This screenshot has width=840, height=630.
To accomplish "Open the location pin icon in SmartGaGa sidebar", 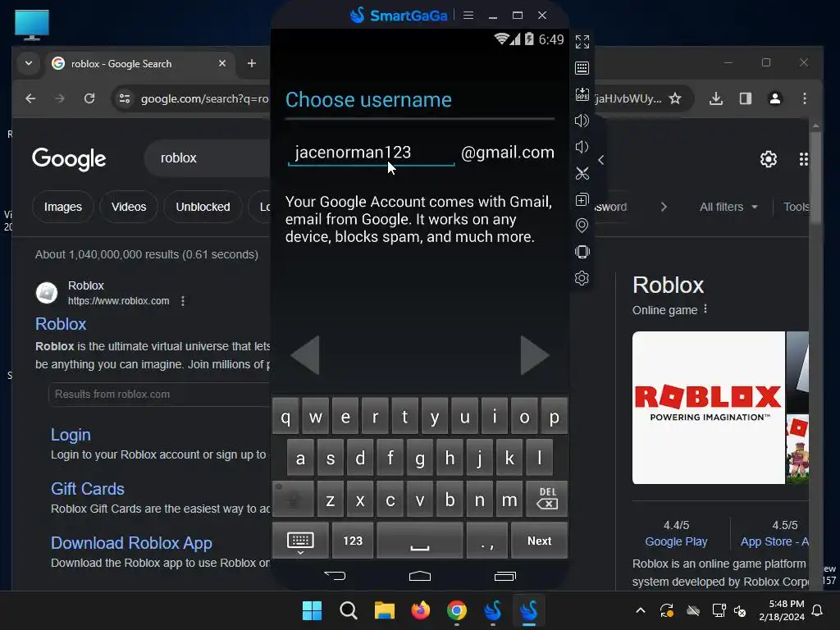I will (x=582, y=226).
